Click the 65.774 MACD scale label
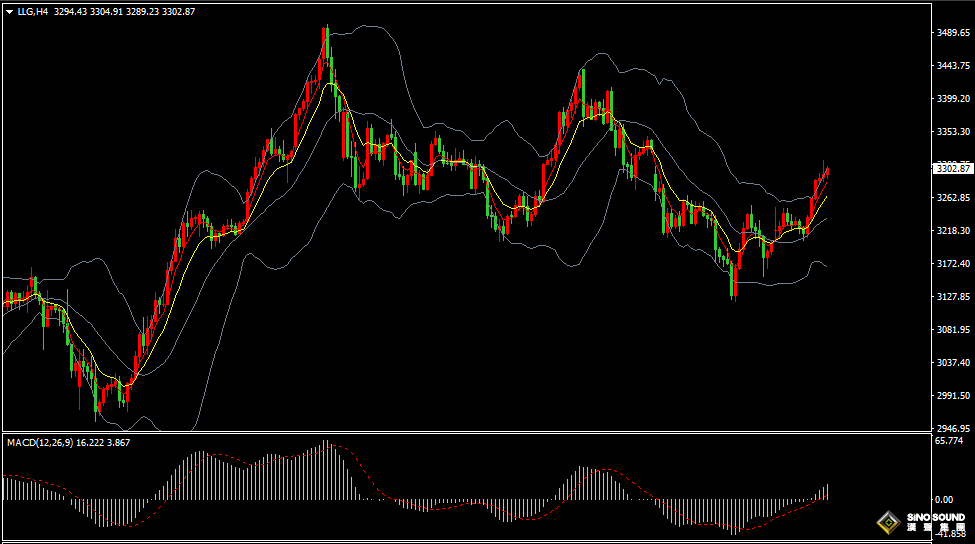The height and width of the screenshot is (544, 975). point(950,440)
